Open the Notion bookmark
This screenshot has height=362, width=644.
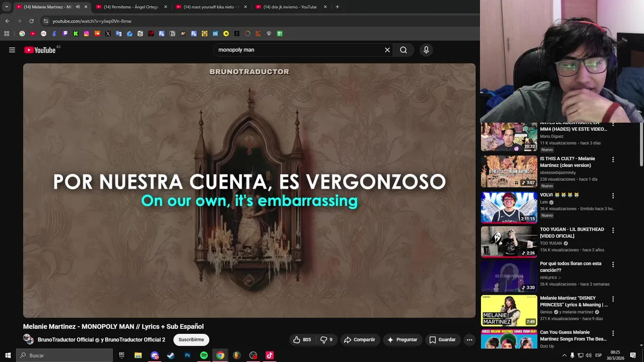tap(172, 34)
